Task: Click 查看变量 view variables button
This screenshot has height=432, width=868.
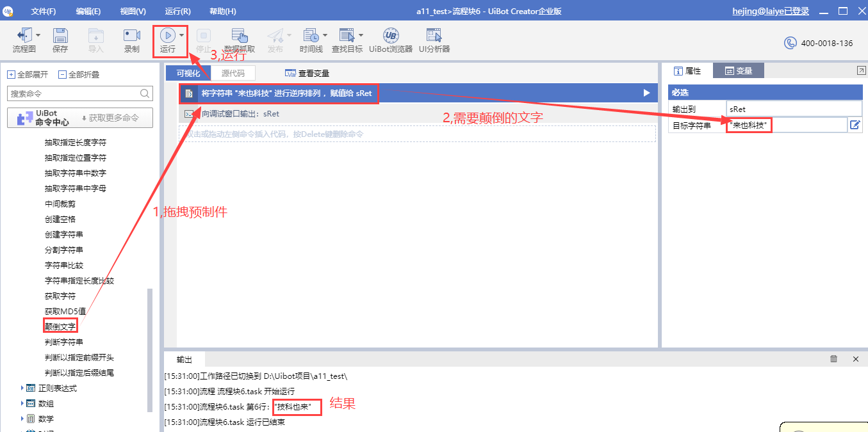Action: [x=307, y=74]
